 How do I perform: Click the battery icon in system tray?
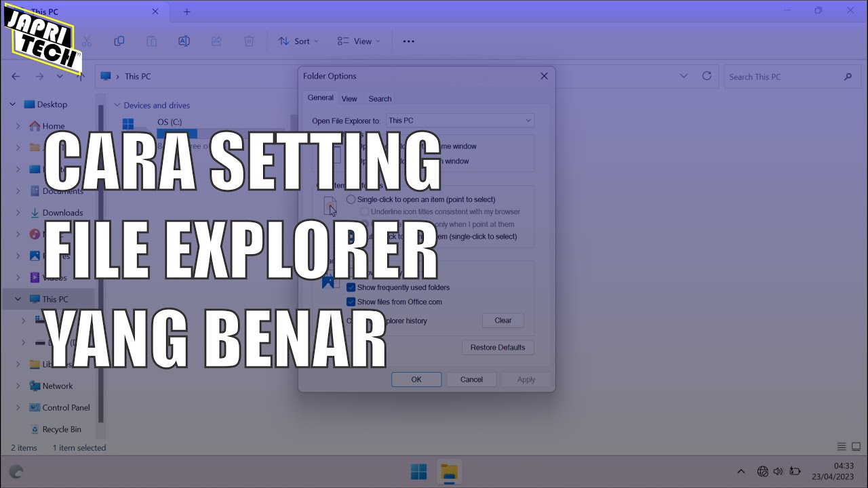click(795, 471)
